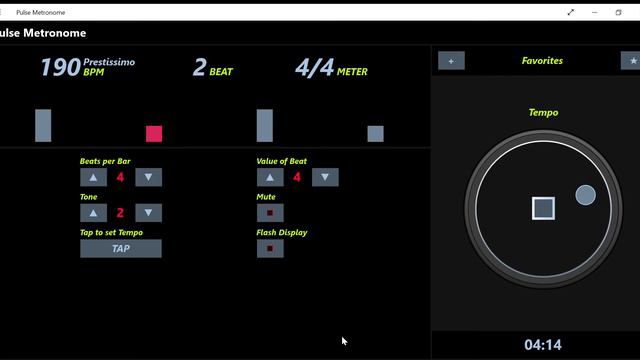640x360 pixels.
Task: Click the 190 BPM tempo readout
Action: click(60, 67)
